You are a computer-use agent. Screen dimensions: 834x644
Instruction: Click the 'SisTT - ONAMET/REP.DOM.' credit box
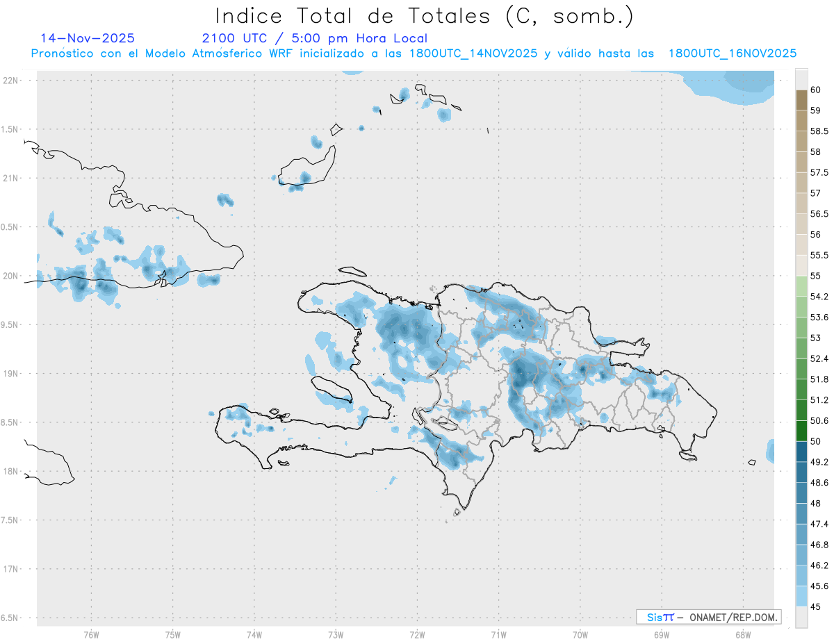(x=708, y=617)
